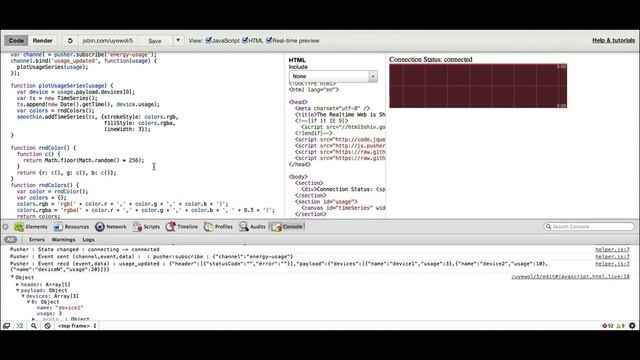This screenshot has width=640, height=360.
Task: Click the 'var colors = rndColors();' code line
Action: (x=56, y=110)
